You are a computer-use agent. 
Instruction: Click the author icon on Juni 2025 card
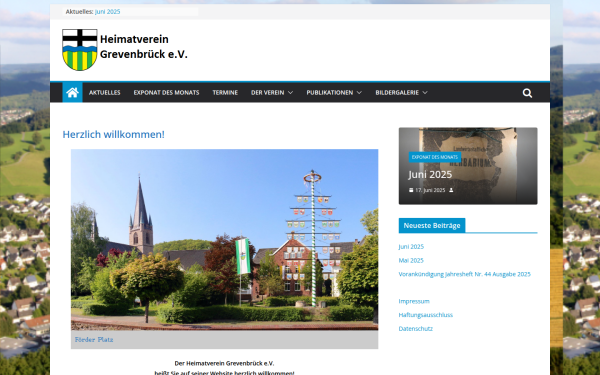coord(451,190)
